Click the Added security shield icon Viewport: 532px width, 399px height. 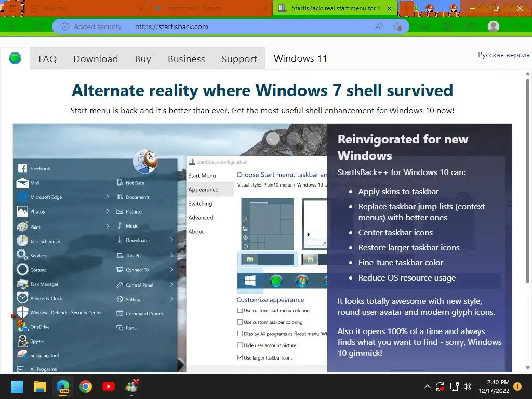[65, 26]
